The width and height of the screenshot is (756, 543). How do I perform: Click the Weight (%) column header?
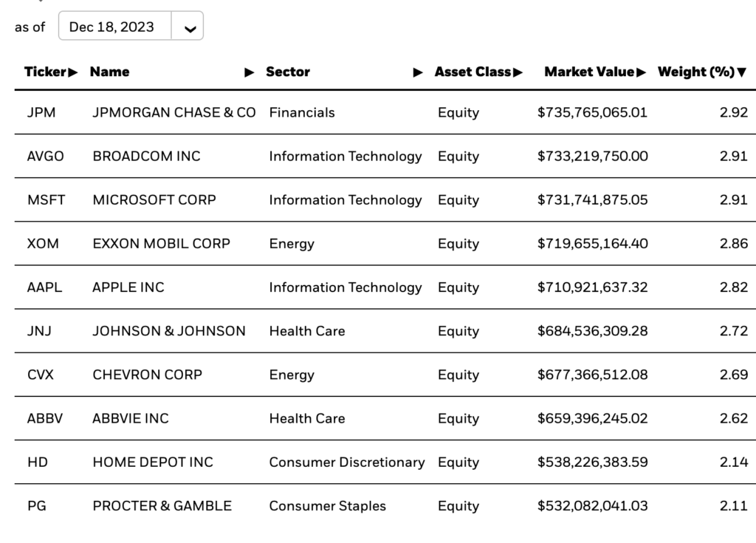click(x=695, y=72)
